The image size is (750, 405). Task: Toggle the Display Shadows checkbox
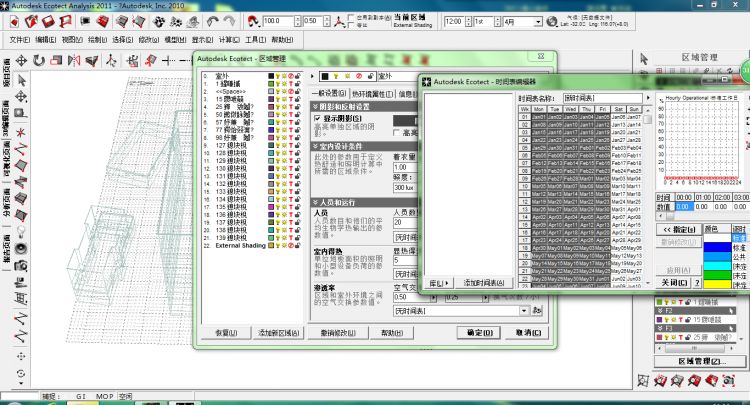[317, 118]
